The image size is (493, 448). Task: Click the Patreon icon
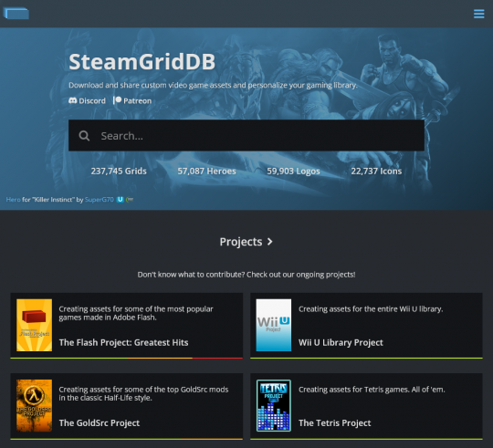click(117, 100)
